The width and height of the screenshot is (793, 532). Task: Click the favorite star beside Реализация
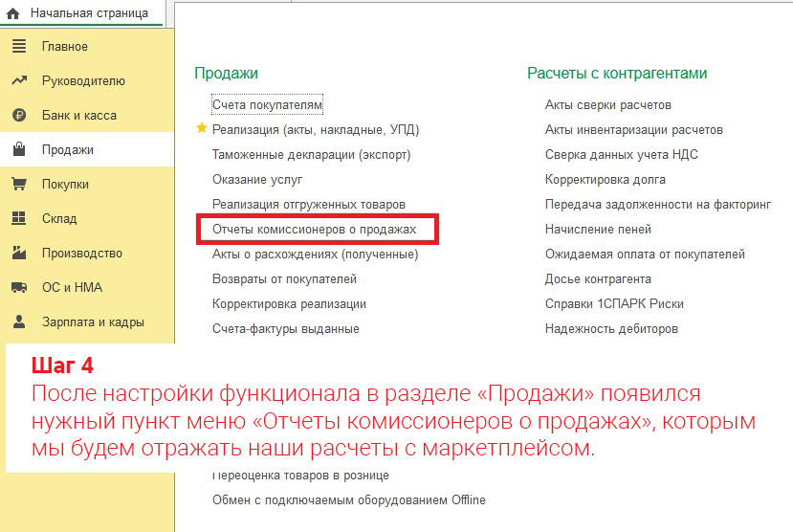(x=201, y=128)
